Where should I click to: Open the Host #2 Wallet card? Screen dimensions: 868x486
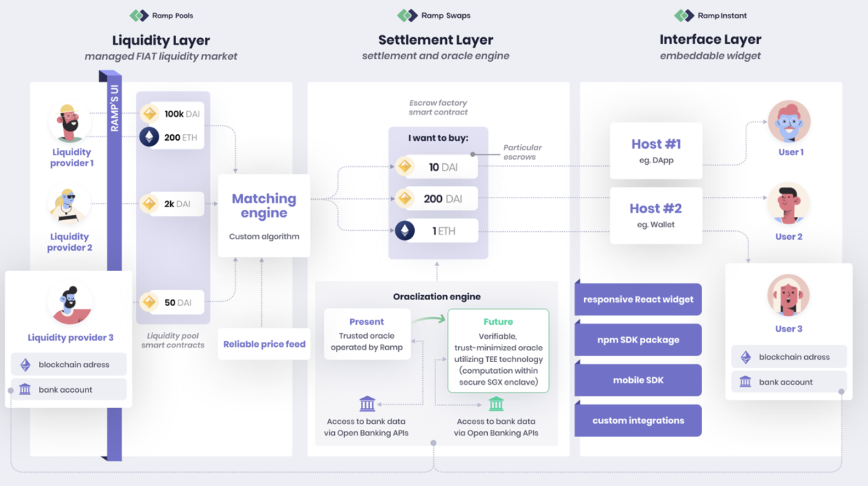point(656,216)
